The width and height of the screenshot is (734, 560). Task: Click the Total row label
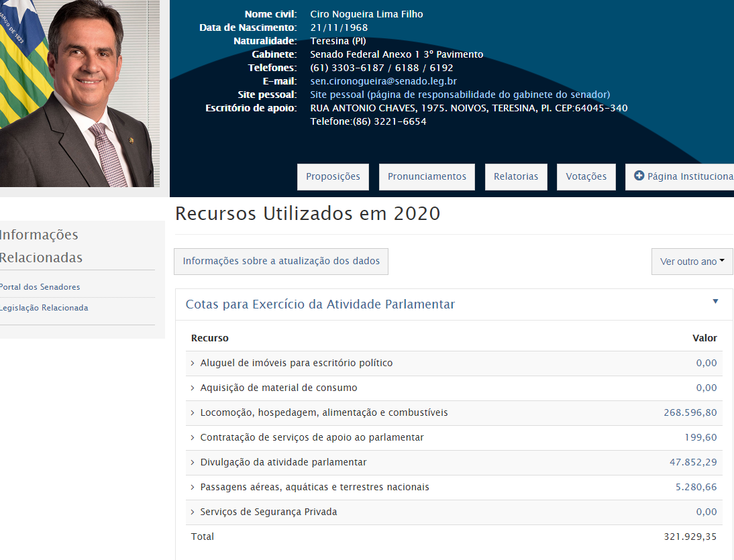pos(202,537)
